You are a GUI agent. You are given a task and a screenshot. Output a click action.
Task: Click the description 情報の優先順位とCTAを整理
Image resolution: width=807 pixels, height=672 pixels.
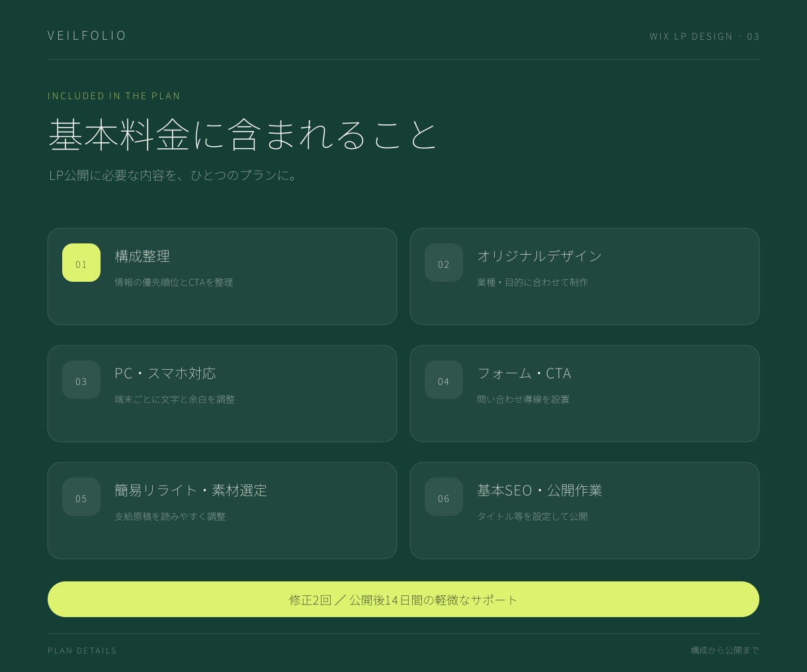click(174, 282)
